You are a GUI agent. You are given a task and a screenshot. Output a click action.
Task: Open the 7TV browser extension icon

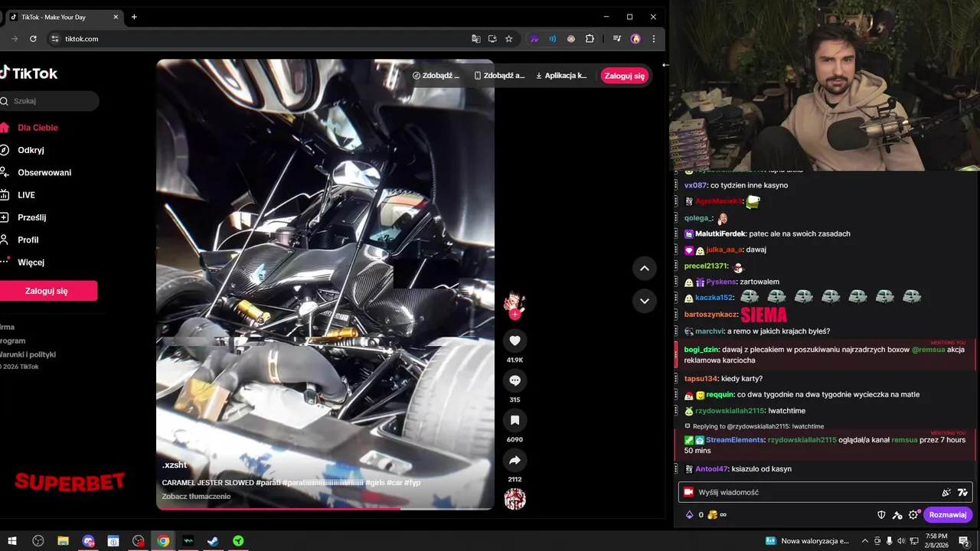[534, 38]
